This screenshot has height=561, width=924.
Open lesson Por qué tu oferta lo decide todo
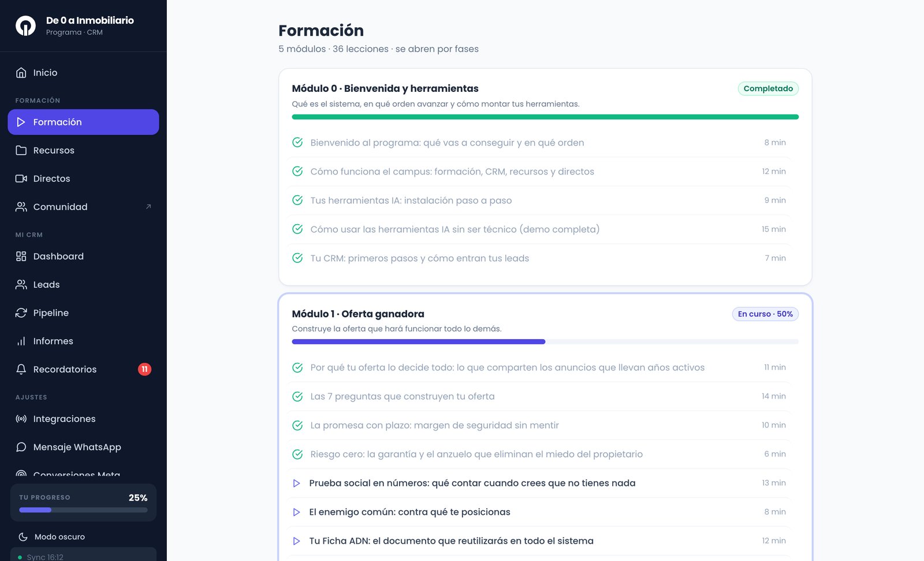tap(539, 367)
